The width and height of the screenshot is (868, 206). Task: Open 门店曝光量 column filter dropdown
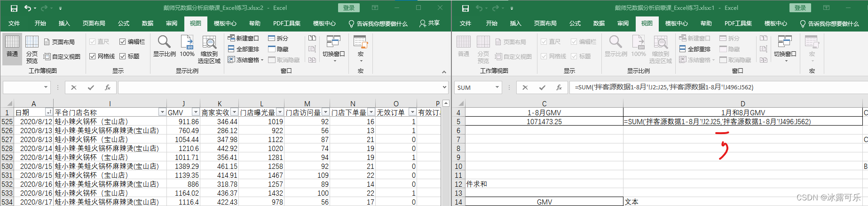tap(280, 112)
